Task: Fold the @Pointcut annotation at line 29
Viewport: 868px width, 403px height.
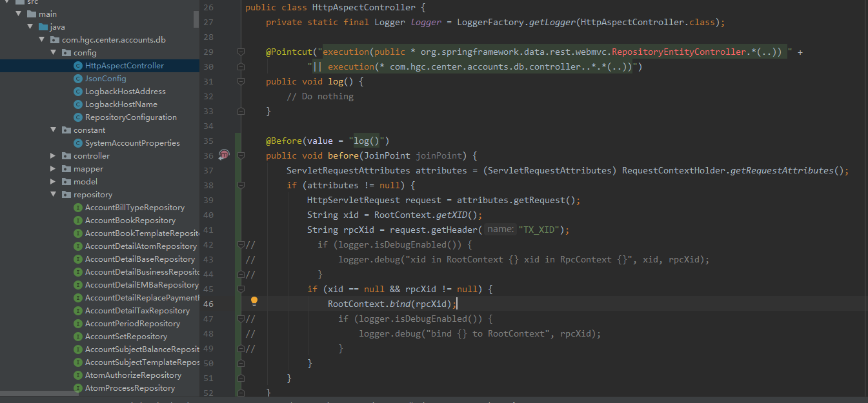Action: click(x=241, y=52)
